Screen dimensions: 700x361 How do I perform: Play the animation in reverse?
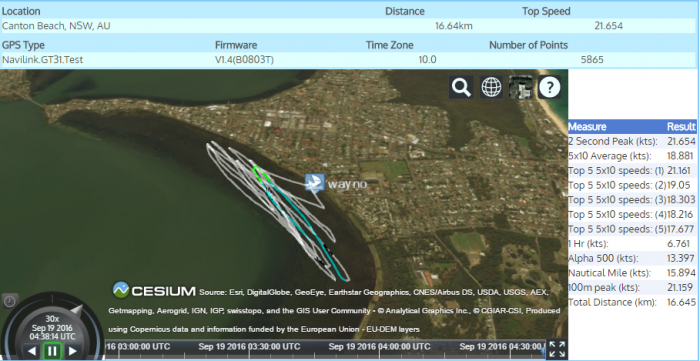[x=31, y=351]
